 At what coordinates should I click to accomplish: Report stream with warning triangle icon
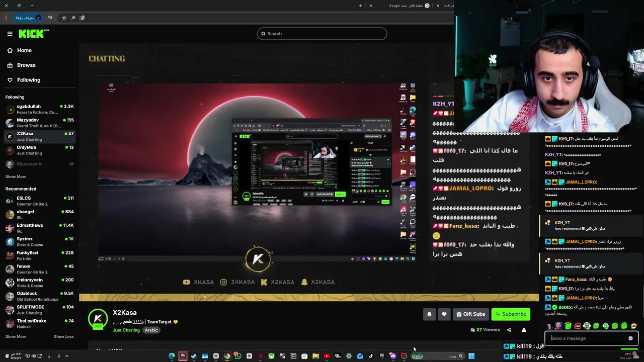click(524, 330)
